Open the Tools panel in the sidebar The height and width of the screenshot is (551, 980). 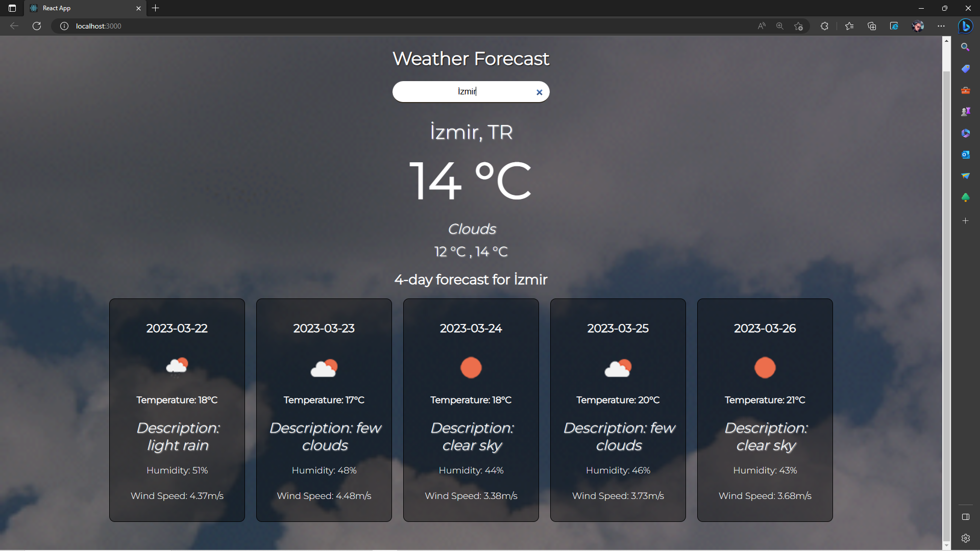(x=966, y=90)
